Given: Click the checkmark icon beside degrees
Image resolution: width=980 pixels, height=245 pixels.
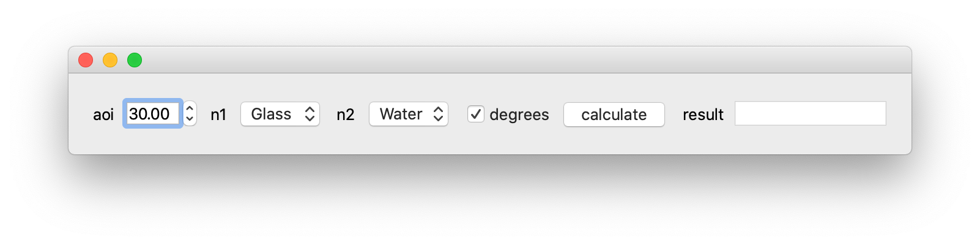Looking at the screenshot, I should tap(476, 114).
